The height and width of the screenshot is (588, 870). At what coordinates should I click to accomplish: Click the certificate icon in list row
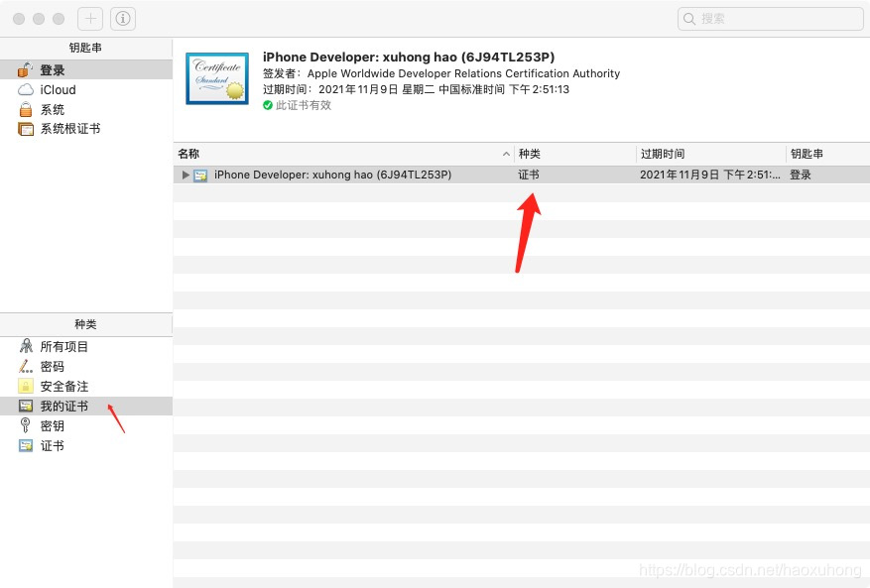(x=200, y=176)
